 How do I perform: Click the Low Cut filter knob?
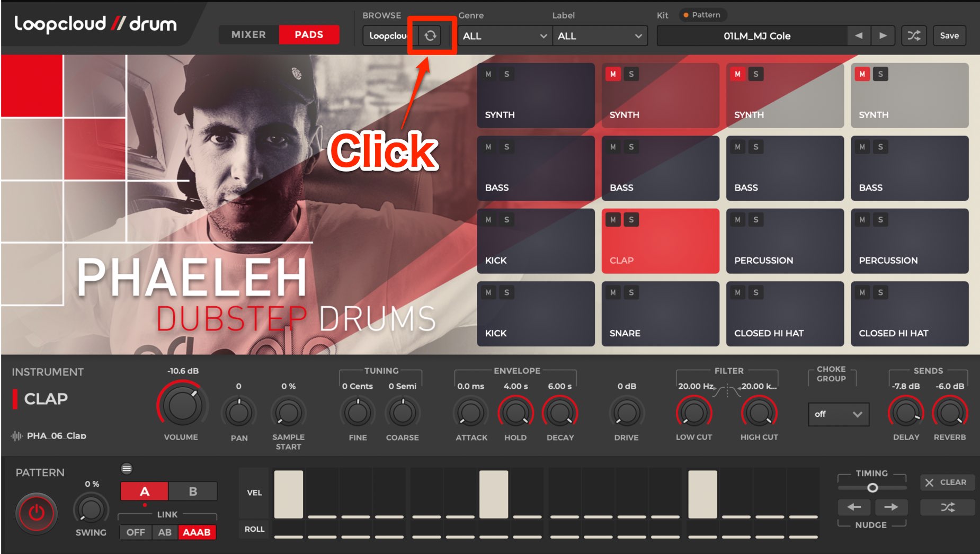(693, 413)
